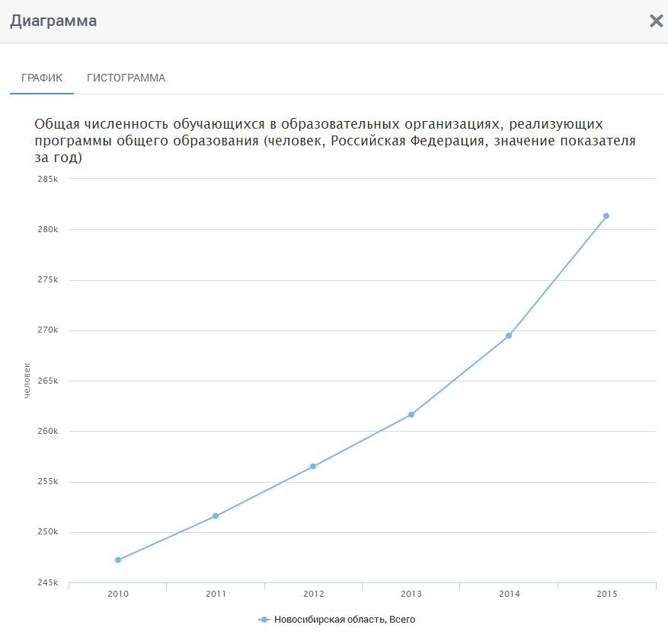Click the 2011 x-axis label

[216, 594]
